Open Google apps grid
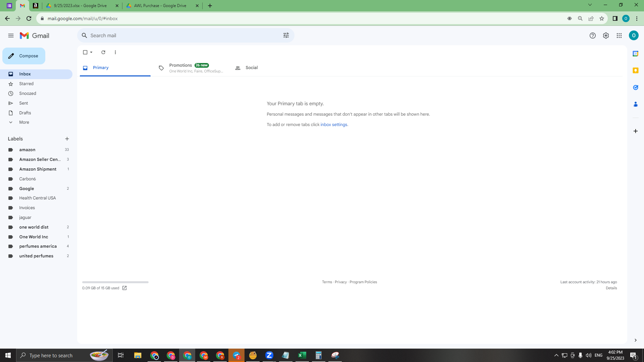644x362 pixels. click(619, 36)
